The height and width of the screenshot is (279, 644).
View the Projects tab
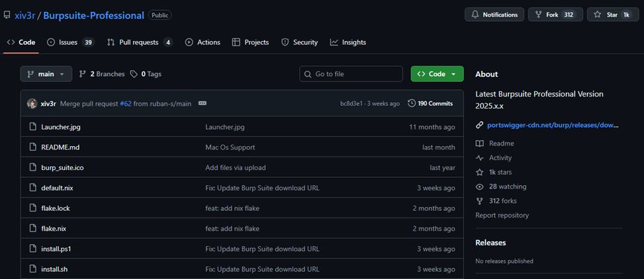point(250,42)
